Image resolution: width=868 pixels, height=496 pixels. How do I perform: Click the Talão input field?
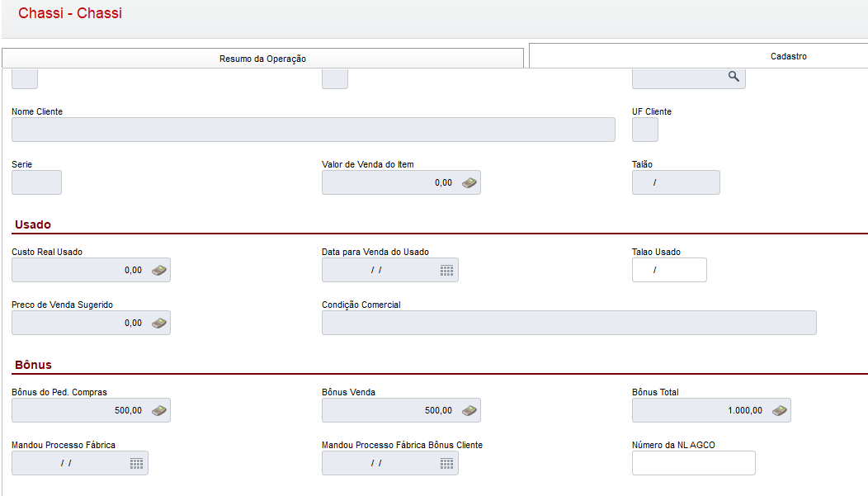point(676,182)
